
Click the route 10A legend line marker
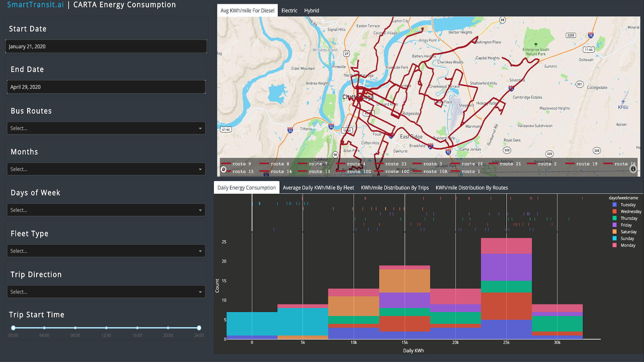coord(417,171)
